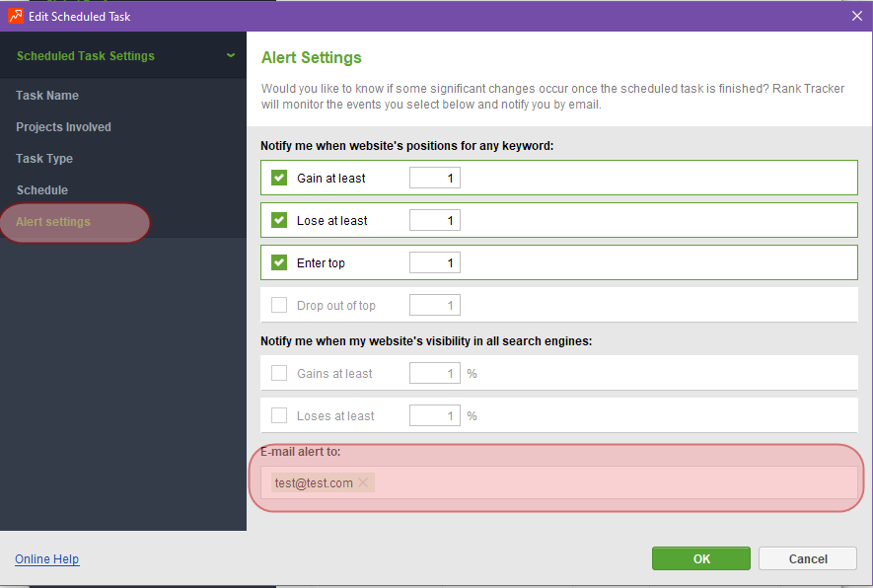
Task: Check the Gains at least visibility option
Action: click(x=279, y=373)
